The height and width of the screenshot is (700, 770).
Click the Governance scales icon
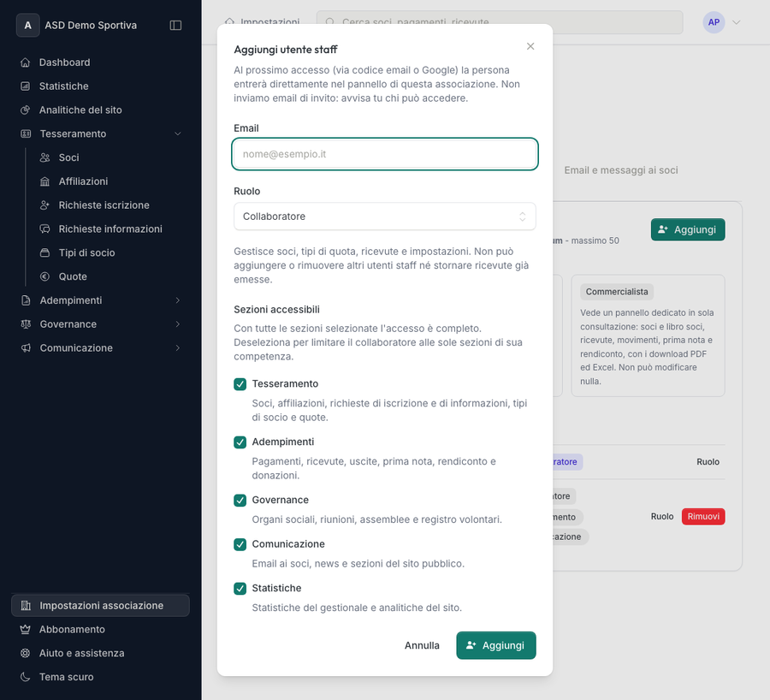[x=26, y=324]
